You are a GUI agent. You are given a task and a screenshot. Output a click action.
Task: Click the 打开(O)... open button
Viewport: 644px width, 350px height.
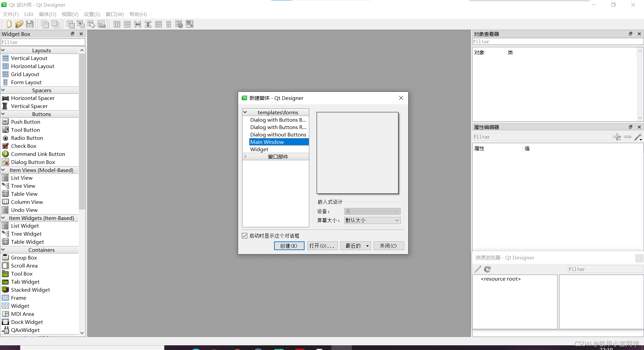(x=322, y=246)
